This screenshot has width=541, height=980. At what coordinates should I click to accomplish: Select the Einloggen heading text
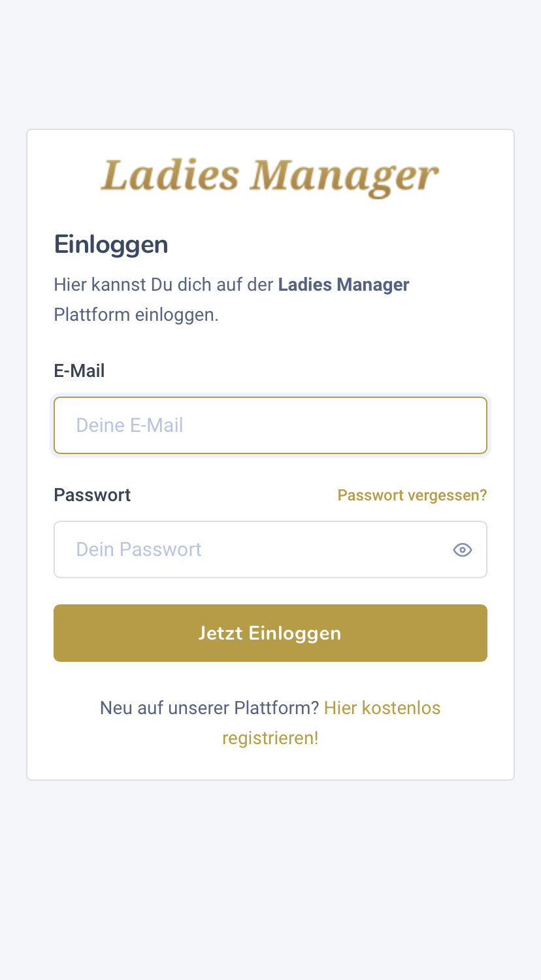pyautogui.click(x=111, y=244)
